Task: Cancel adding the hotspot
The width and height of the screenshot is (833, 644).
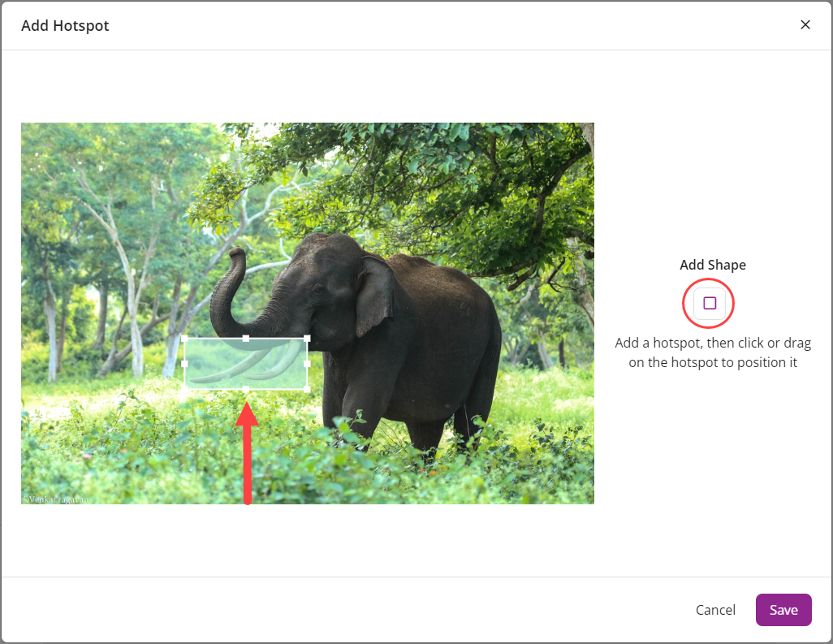Action: pyautogui.click(x=714, y=609)
